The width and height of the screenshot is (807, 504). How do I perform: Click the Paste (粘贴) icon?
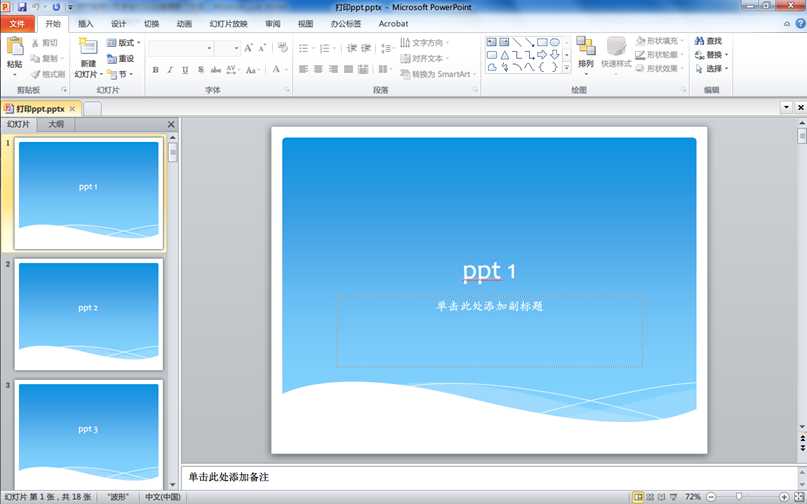[x=14, y=46]
